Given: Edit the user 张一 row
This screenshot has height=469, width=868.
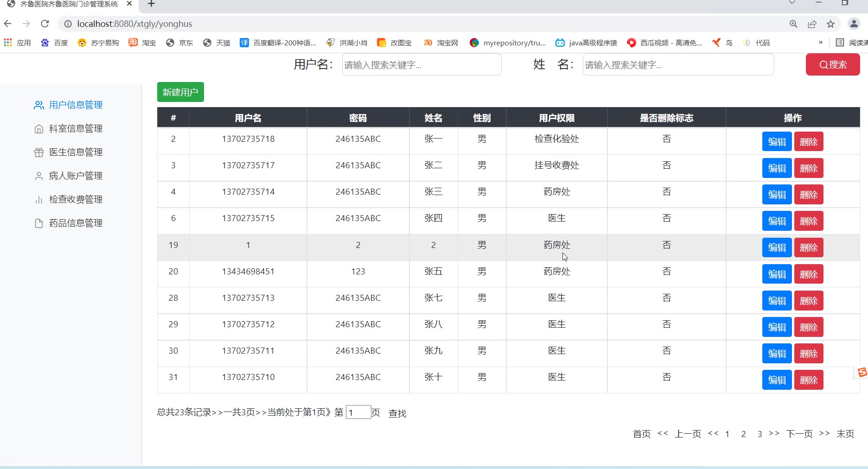Looking at the screenshot, I should [x=777, y=142].
